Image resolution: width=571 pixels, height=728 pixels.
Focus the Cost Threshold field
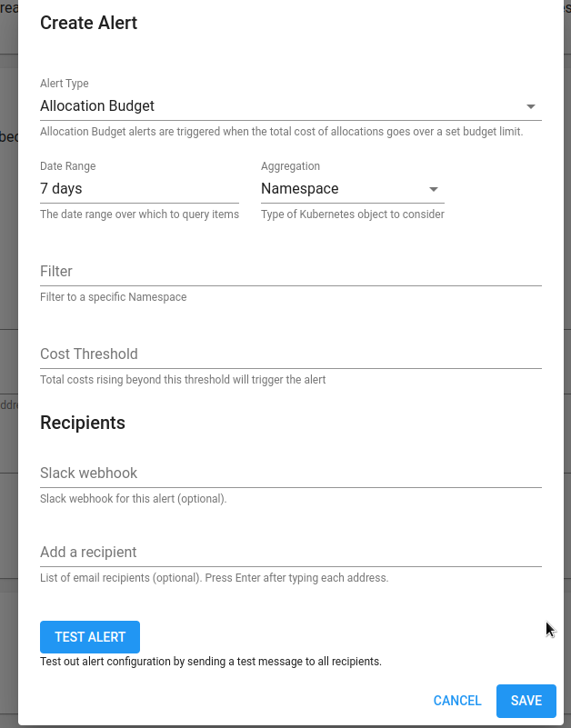click(291, 354)
